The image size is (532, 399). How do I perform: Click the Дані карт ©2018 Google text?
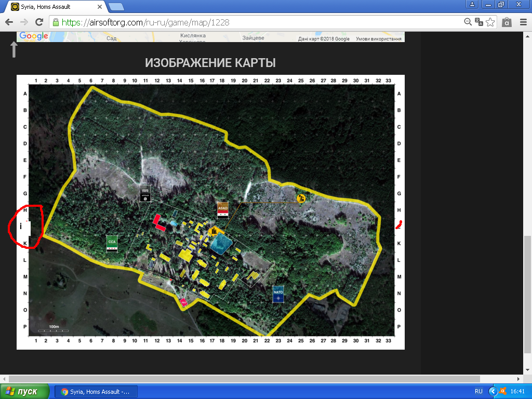[324, 38]
